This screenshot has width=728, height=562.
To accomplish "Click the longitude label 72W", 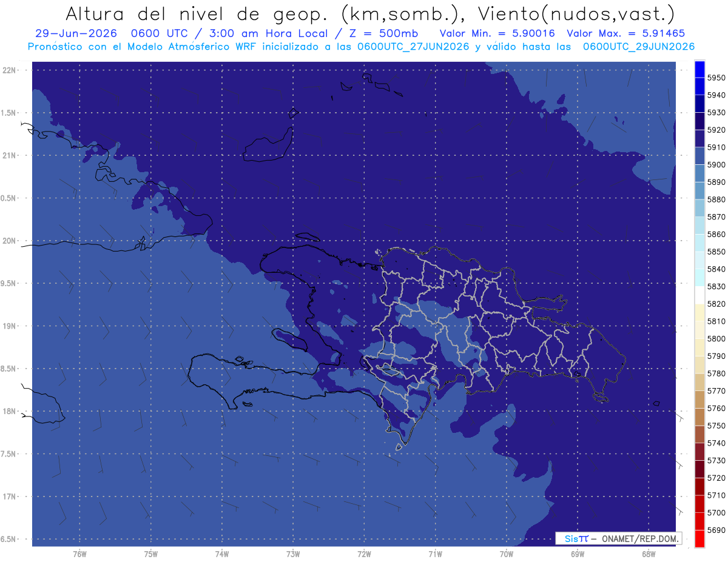I will click(x=365, y=554).
